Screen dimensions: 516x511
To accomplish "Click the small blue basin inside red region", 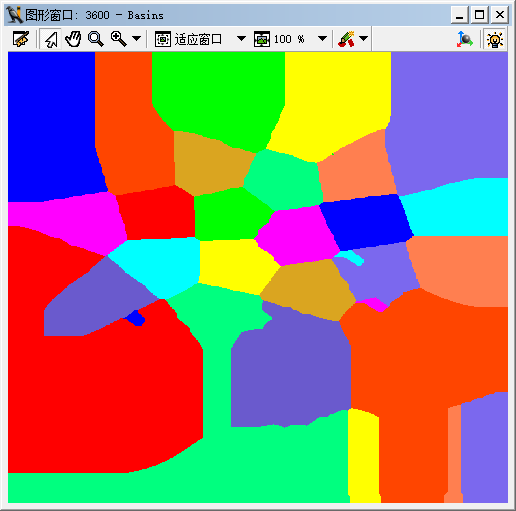I will [x=135, y=318].
